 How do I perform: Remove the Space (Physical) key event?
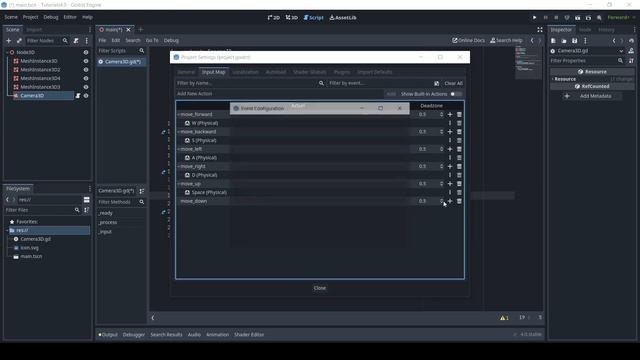459,193
